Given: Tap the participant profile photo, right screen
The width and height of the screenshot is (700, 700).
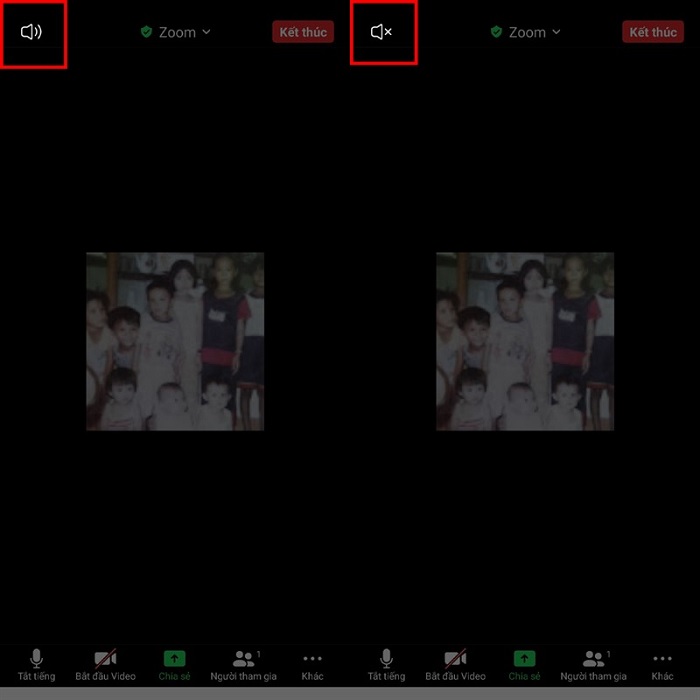Looking at the screenshot, I should pos(525,341).
